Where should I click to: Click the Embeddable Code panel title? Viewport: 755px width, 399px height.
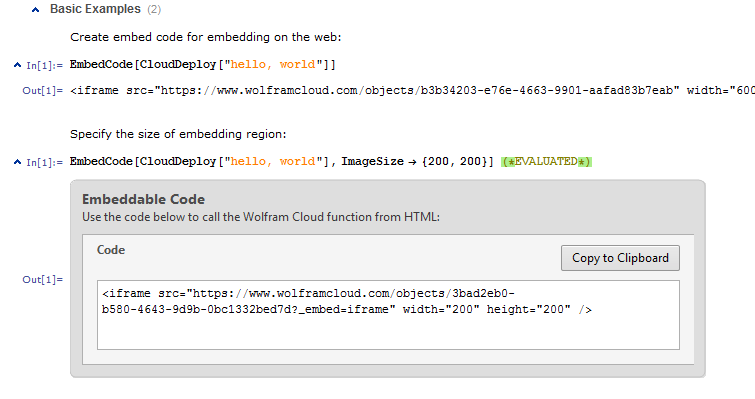(143, 199)
